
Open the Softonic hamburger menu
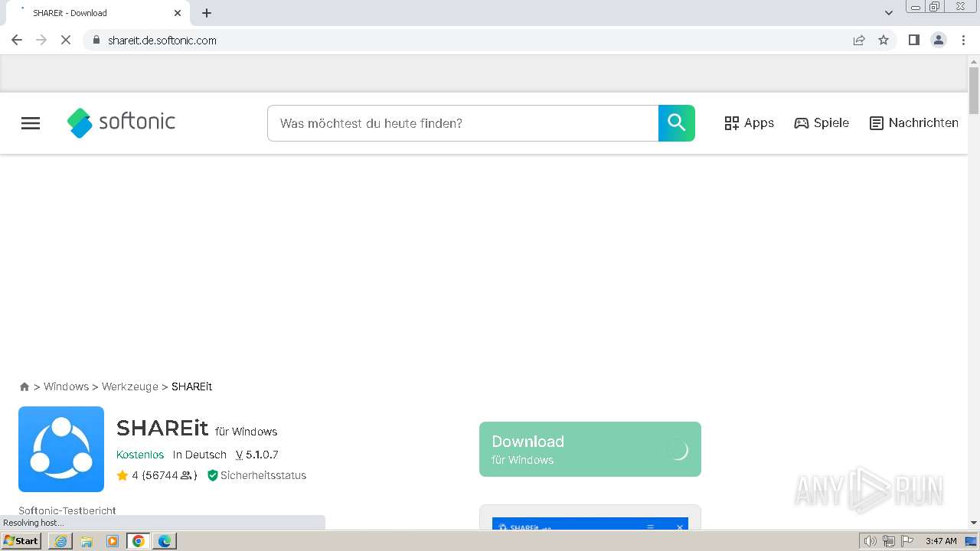(x=31, y=123)
